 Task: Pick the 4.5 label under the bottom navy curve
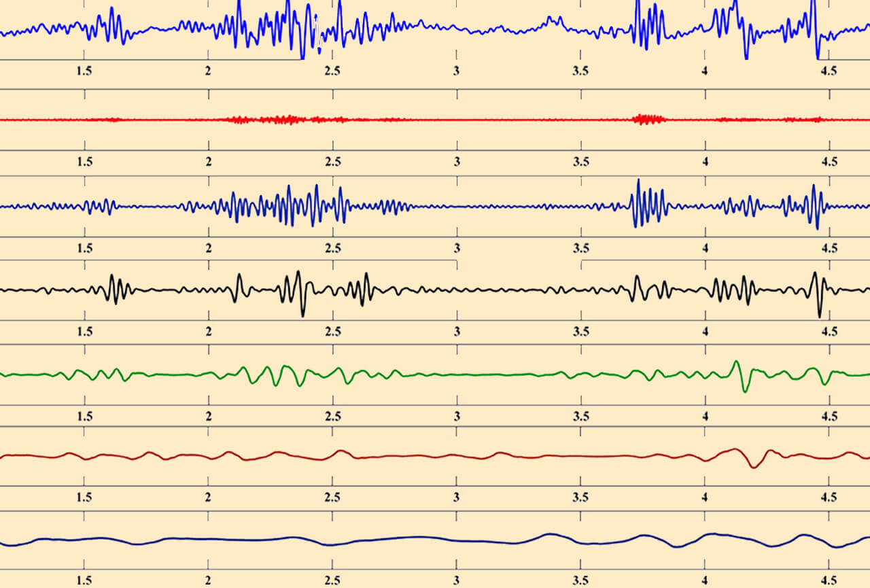[x=829, y=582]
